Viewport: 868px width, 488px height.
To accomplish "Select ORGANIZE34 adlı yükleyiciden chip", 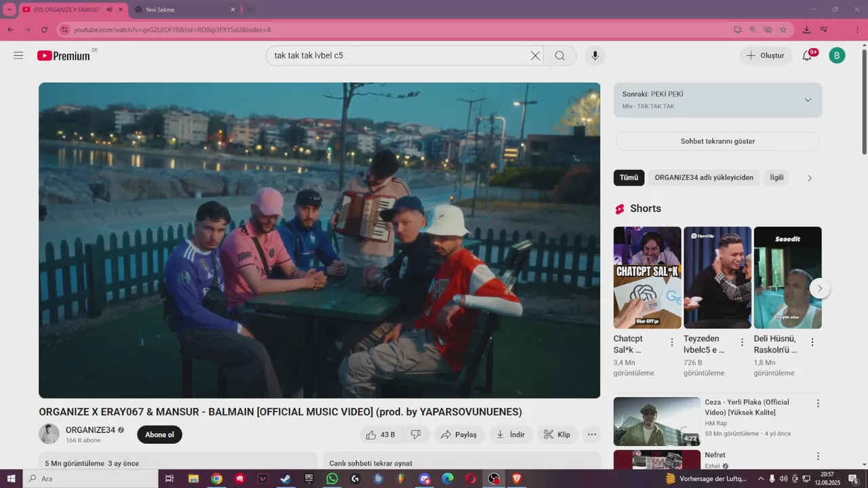I will click(704, 178).
